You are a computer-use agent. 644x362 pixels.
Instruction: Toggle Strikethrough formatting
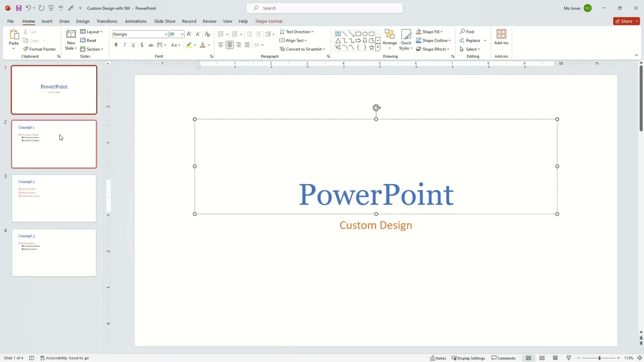[x=150, y=45]
